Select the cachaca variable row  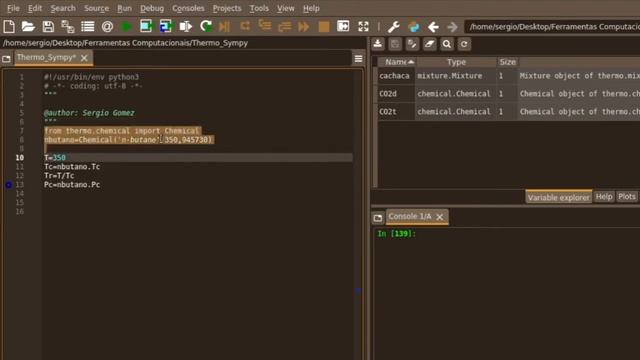508,76
